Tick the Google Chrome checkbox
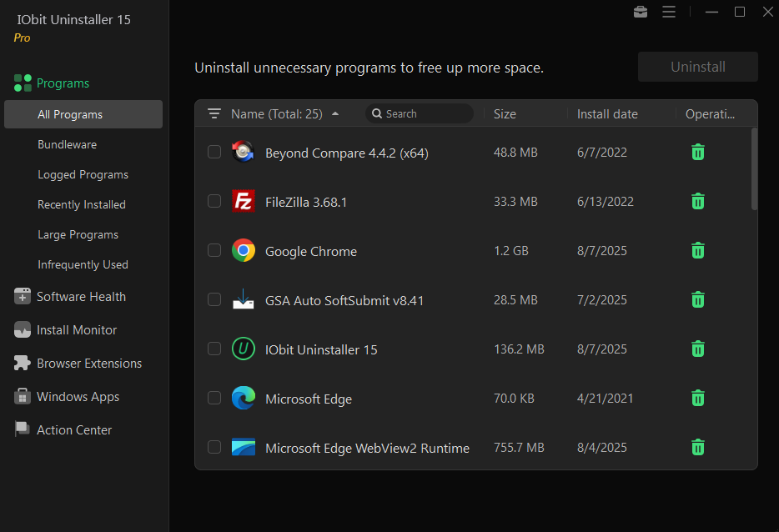This screenshot has width=779, height=532. [x=214, y=250]
